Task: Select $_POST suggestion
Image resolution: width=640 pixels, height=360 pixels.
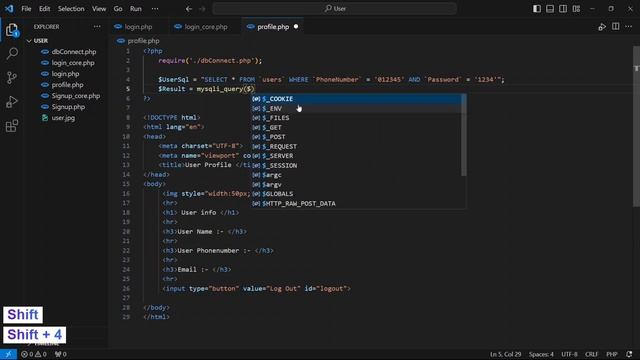Action: point(356,137)
